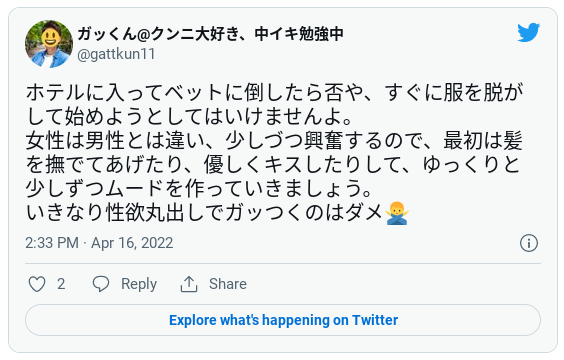
Task: Click the tweet line starting with 少しずつムード
Action: click(198, 189)
